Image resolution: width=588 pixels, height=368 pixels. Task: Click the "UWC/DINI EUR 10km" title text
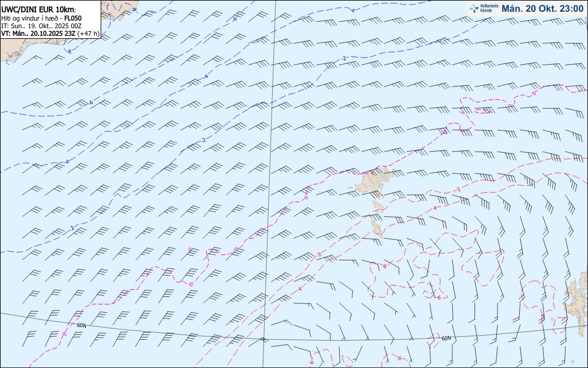point(38,10)
